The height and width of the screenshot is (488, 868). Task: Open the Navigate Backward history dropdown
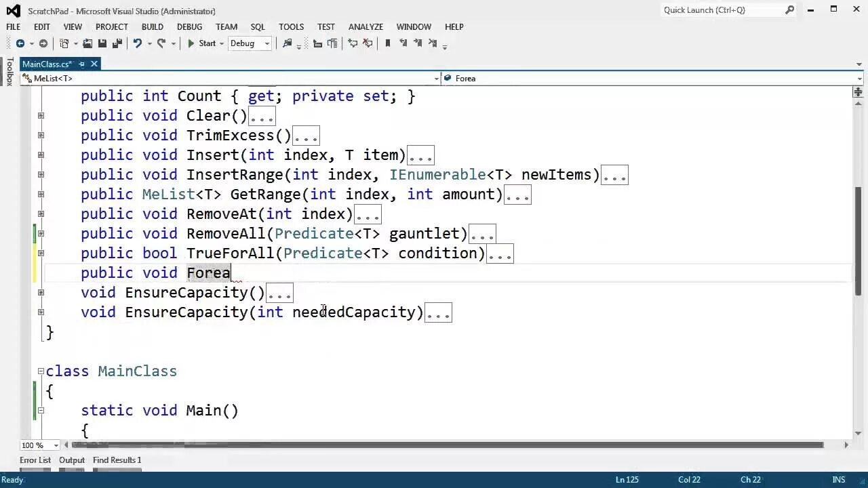coord(31,43)
